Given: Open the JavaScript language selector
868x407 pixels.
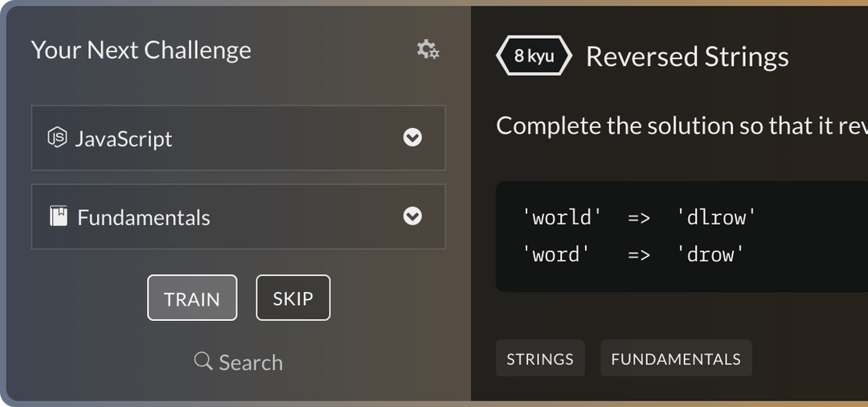Looking at the screenshot, I should [x=238, y=138].
